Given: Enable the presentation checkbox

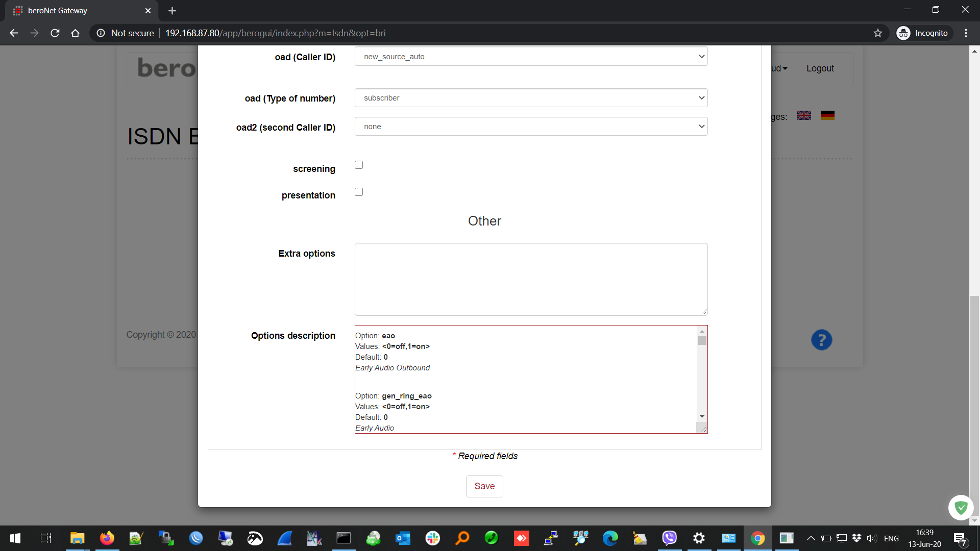Looking at the screenshot, I should click(x=359, y=192).
